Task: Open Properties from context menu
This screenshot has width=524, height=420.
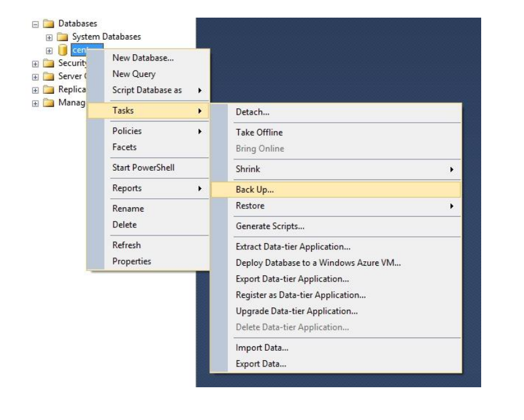Action: click(132, 261)
